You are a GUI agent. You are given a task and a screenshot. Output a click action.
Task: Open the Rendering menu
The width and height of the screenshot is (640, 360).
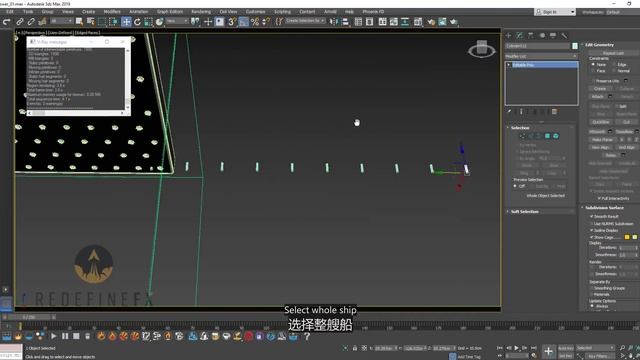(x=201, y=12)
